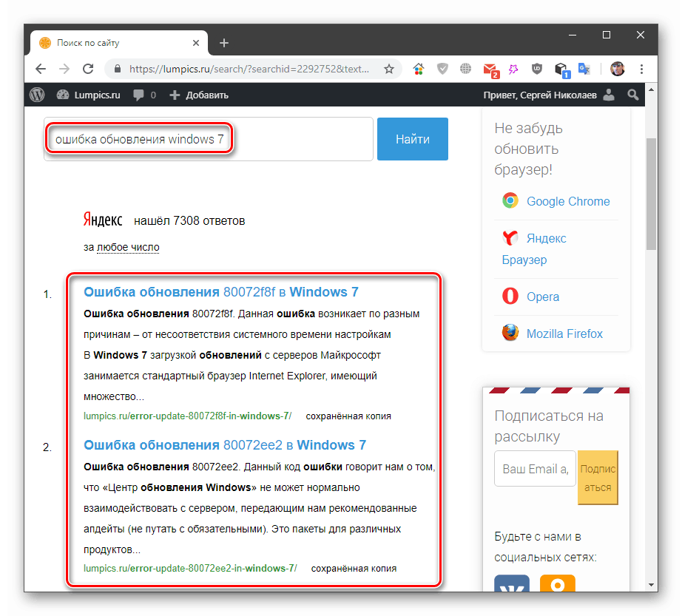Open Chrome's three-dot menu
682x616 pixels.
click(641, 68)
